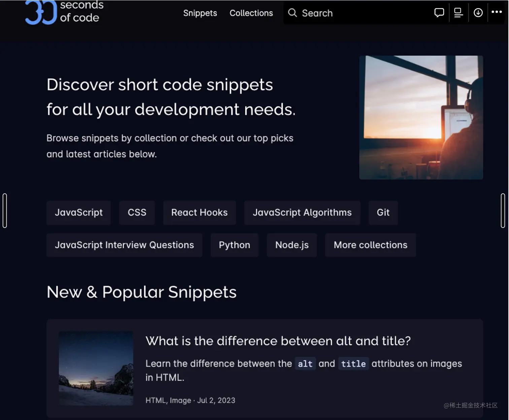Image resolution: width=509 pixels, height=420 pixels.
Task: Open the JavaScript collection
Action: (79, 213)
